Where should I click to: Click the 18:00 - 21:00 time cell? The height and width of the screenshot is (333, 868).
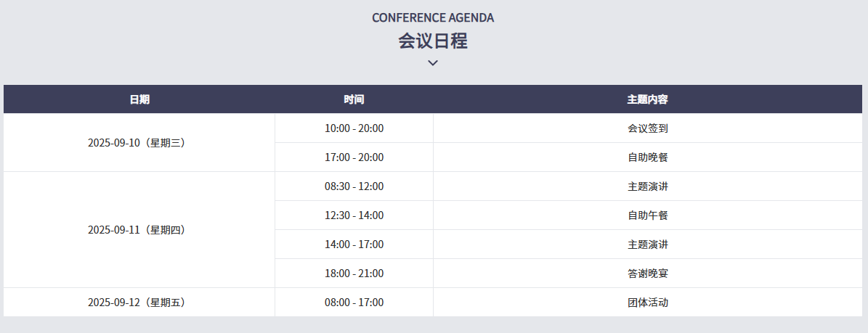[x=354, y=274]
